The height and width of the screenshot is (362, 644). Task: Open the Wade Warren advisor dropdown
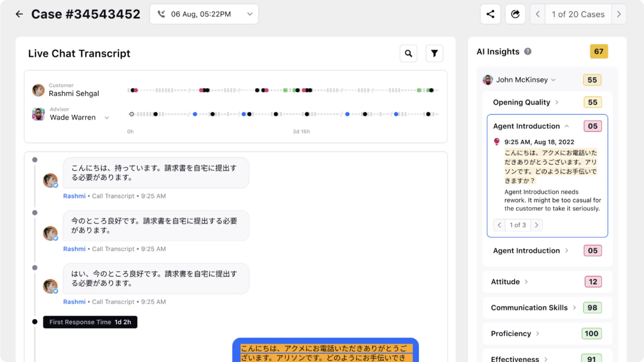pos(107,118)
